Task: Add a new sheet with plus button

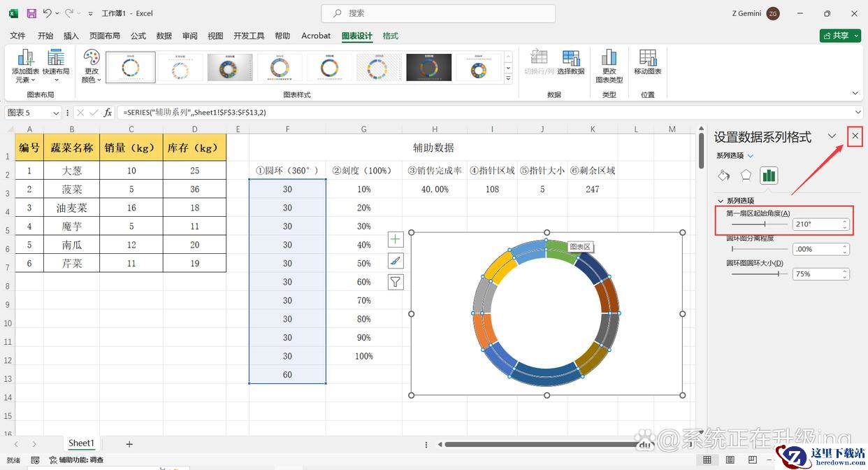Action: click(129, 444)
